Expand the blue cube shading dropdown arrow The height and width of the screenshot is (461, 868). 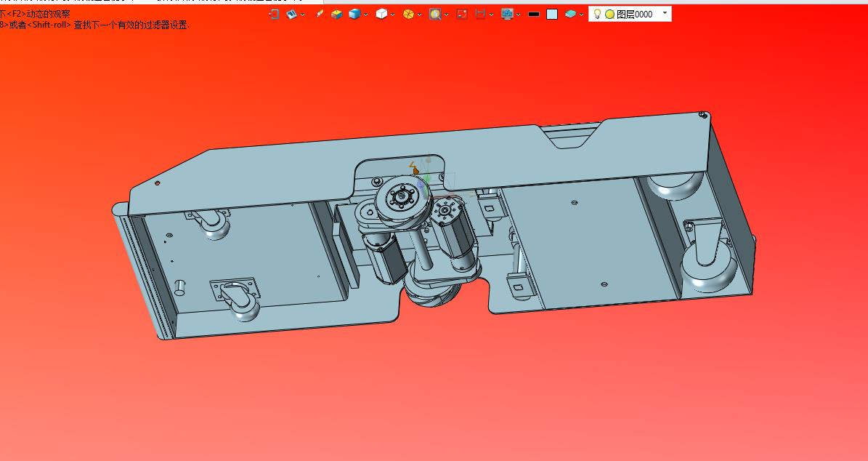[x=365, y=15]
